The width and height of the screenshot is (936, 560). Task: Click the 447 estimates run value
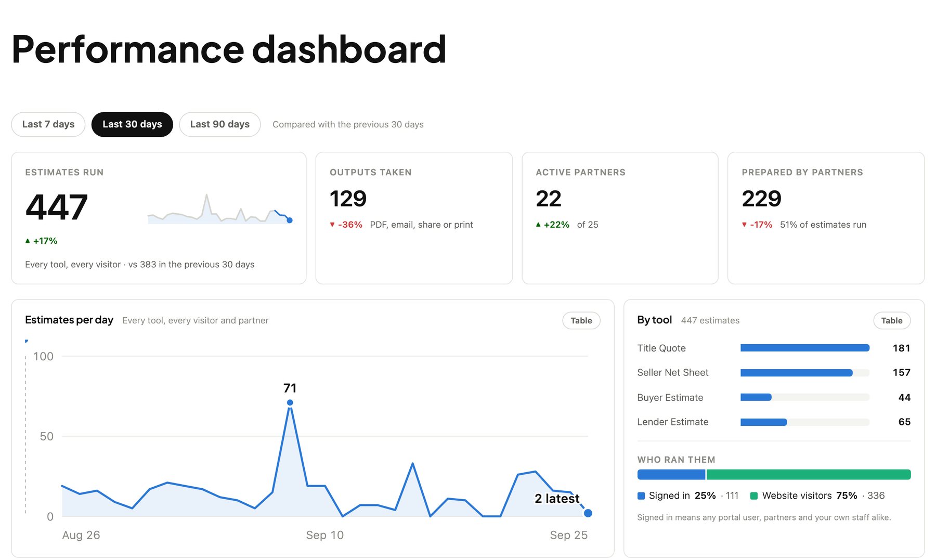point(57,207)
